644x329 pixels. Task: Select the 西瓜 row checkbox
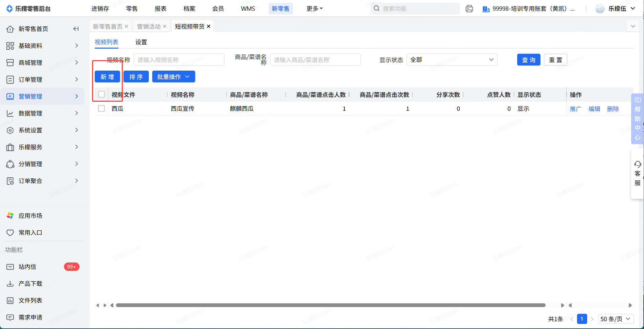click(x=101, y=109)
